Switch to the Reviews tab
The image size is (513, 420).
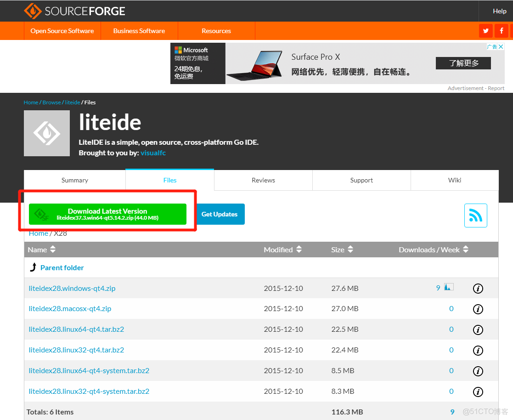tap(263, 180)
